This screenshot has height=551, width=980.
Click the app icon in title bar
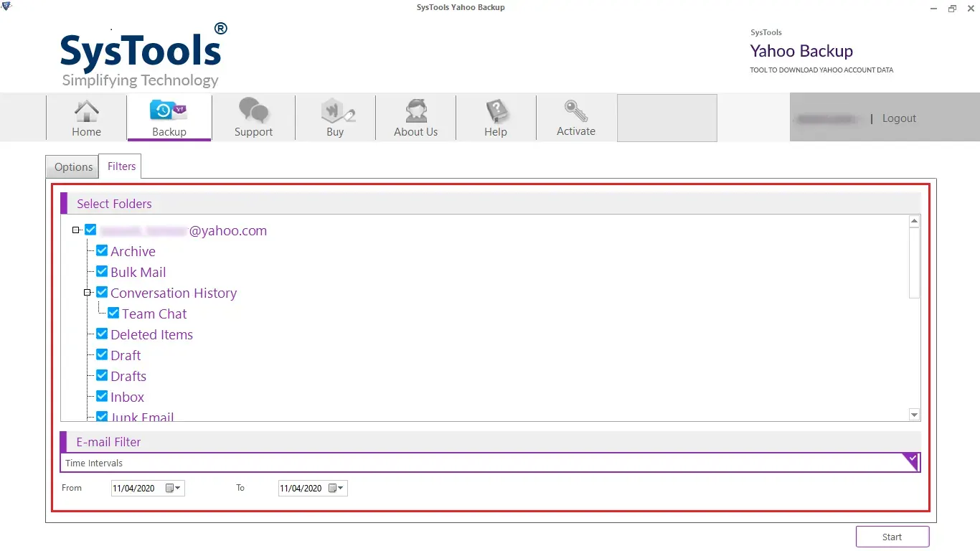[x=6, y=6]
